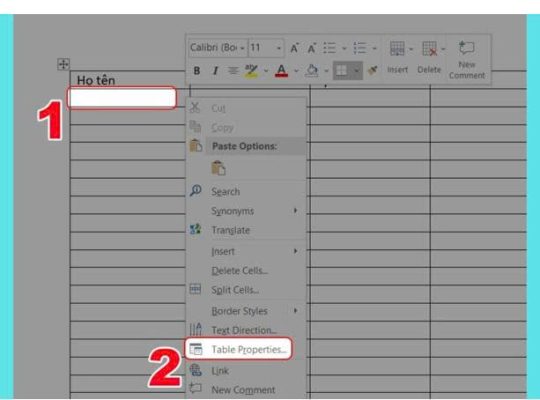This screenshot has height=400, width=540.
Task: Expand the Borders dropdown arrow
Action: [x=357, y=71]
